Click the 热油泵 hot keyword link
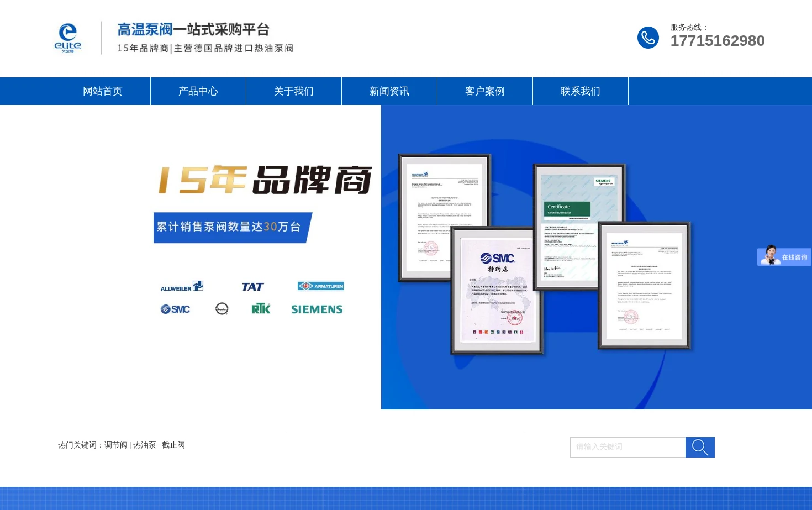Screen dimensions: 812x510 pyautogui.click(x=145, y=445)
